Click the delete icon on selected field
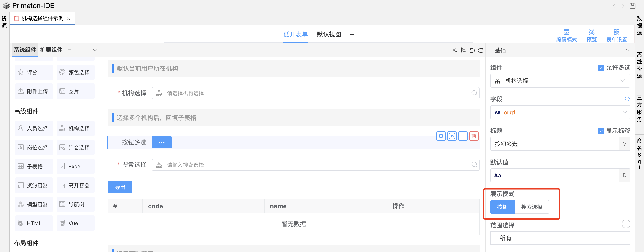The image size is (644, 252). tap(473, 136)
